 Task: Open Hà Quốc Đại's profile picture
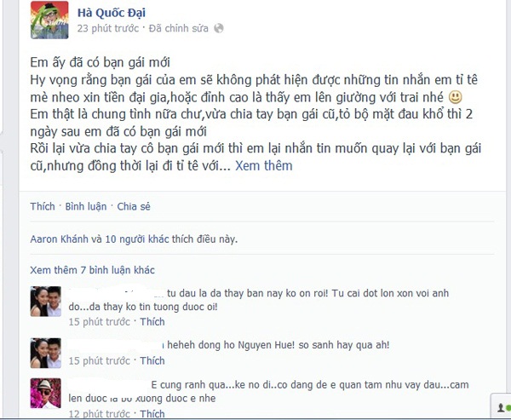tap(49, 20)
